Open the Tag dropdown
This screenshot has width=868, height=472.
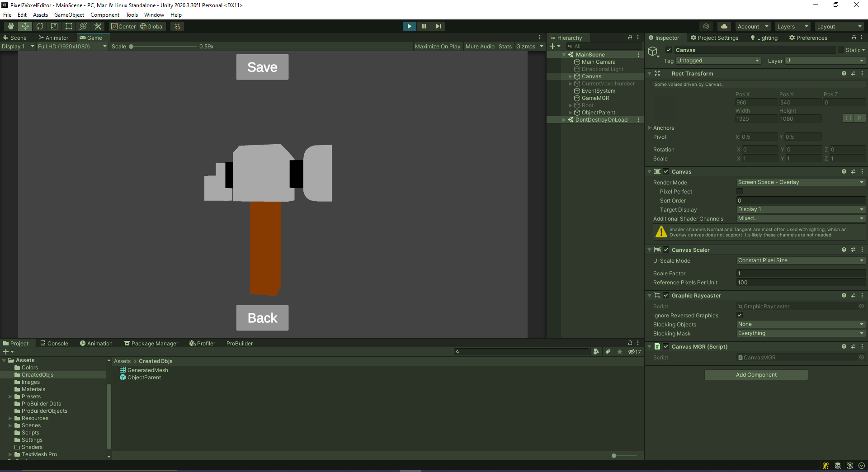(718, 61)
